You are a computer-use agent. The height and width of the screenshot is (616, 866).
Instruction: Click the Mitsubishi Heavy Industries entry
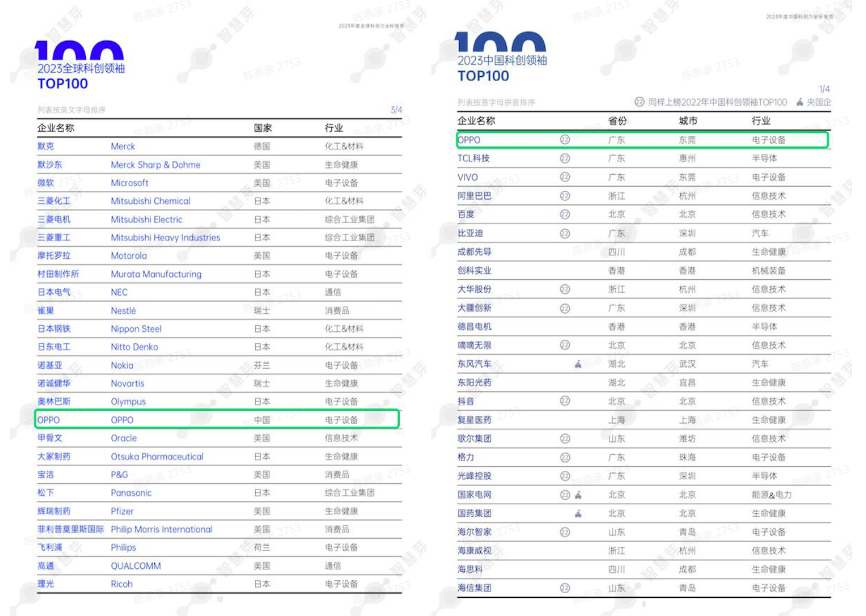[x=165, y=238]
